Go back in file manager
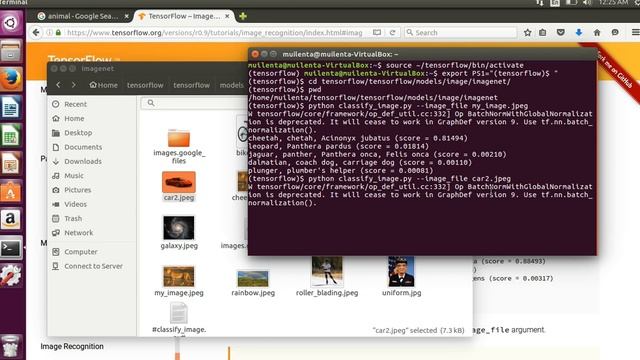The height and width of the screenshot is (360, 640). tap(58, 85)
